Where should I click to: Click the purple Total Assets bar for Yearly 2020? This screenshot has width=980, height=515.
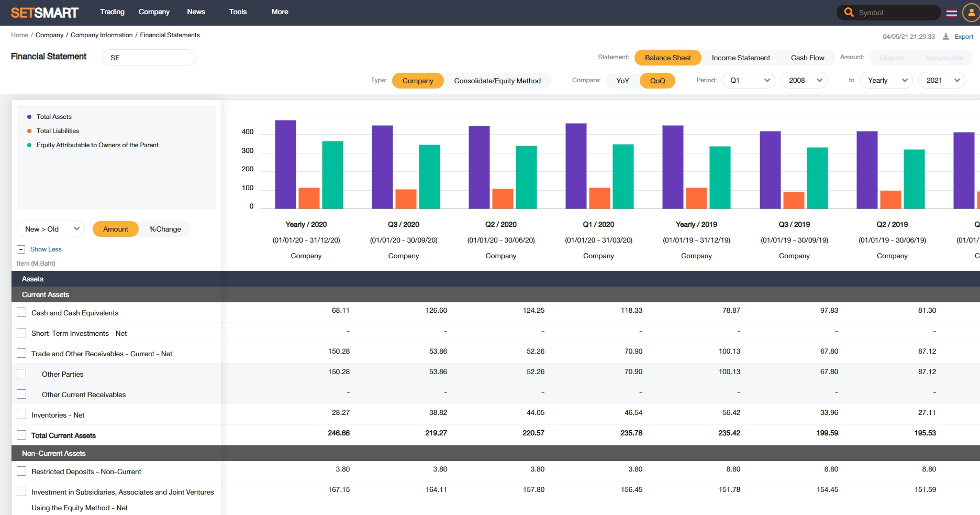(x=285, y=165)
